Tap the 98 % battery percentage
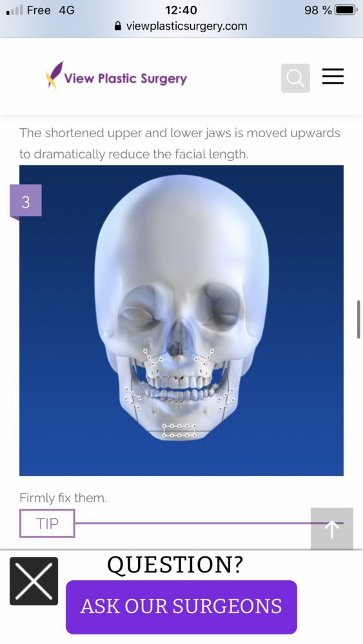 coord(318,10)
